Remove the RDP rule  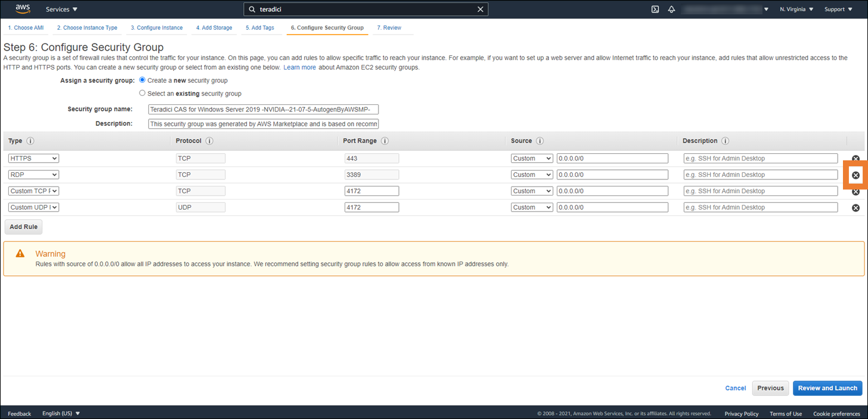[855, 175]
